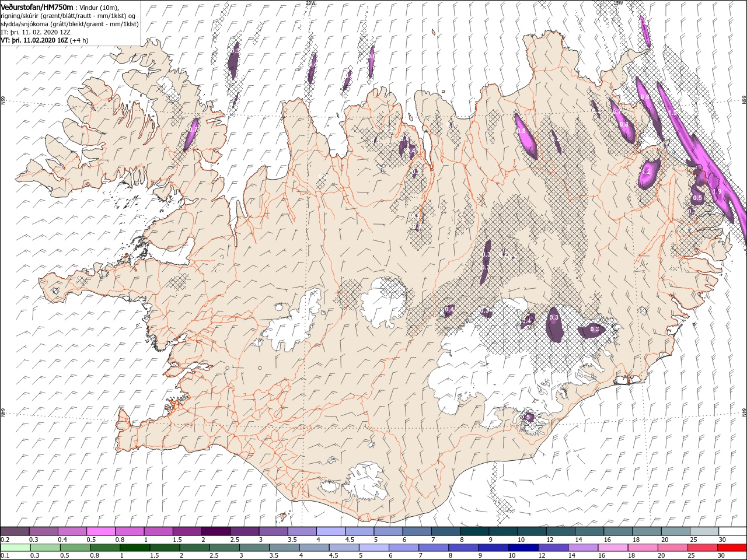This screenshot has width=747, height=560.
Task: Click the '0.1' label under the lower scale
Action: [x=5, y=556]
